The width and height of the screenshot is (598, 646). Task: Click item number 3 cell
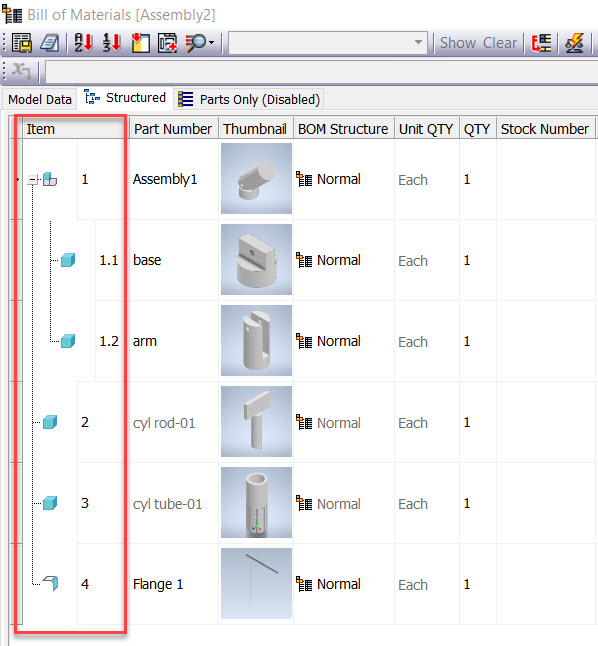coord(102,503)
